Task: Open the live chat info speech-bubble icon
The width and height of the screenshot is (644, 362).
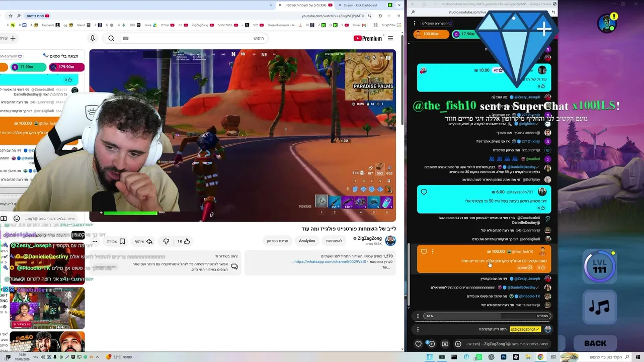Action: (234, 266)
